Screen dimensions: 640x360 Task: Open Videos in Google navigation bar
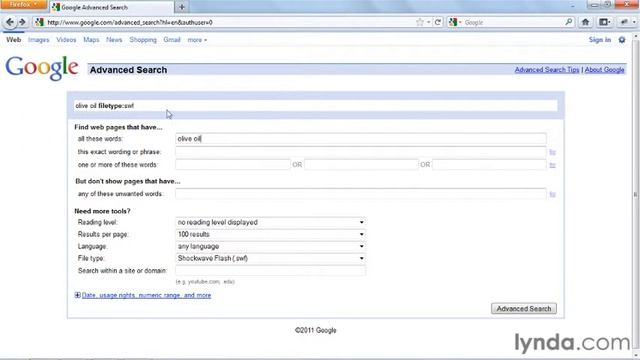[x=66, y=40]
